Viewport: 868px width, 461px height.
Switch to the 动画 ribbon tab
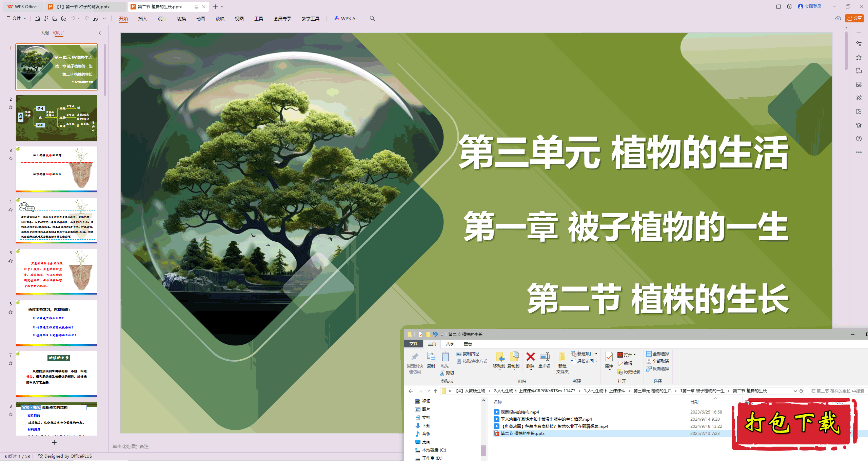click(201, 19)
